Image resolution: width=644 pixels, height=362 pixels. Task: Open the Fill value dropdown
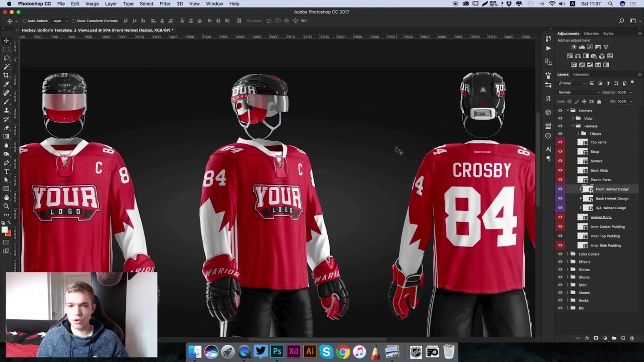631,101
